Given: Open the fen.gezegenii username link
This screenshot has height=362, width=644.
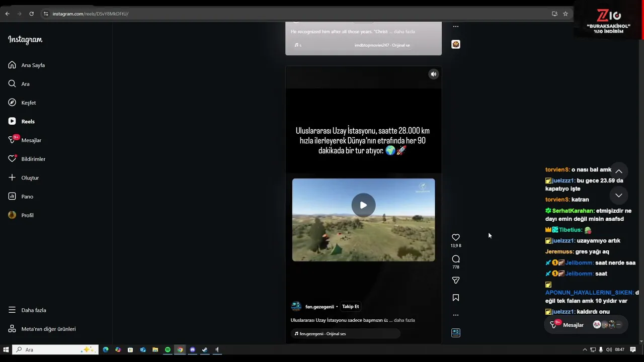Looking at the screenshot, I should pos(319,307).
